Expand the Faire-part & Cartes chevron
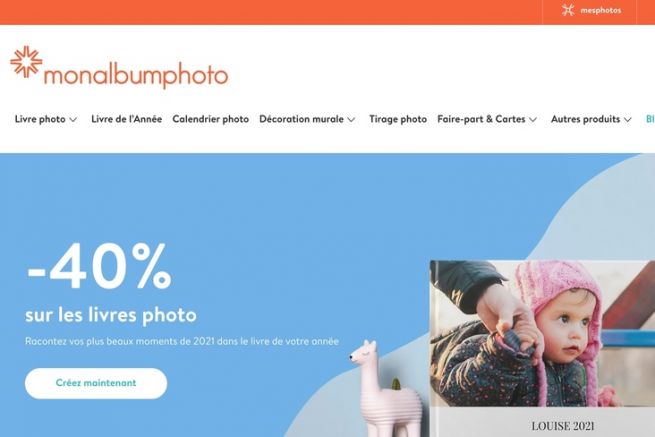The width and height of the screenshot is (655, 437). (x=533, y=119)
